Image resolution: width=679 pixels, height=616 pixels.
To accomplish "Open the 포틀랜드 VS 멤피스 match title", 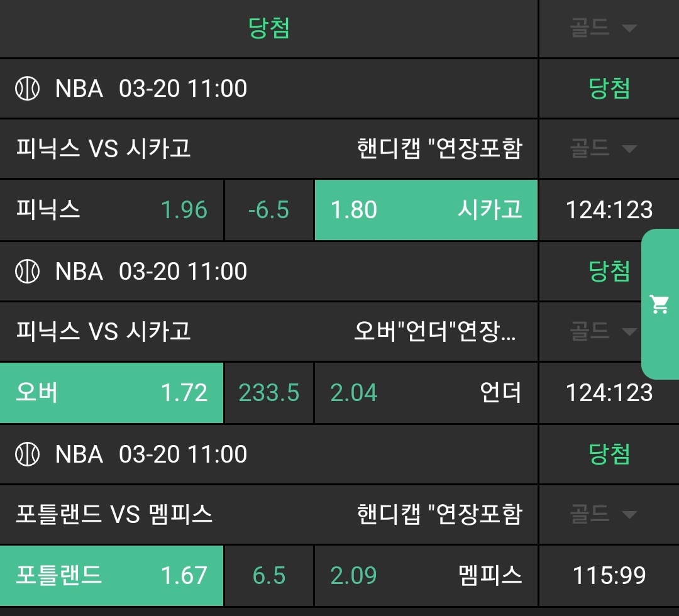I will click(114, 515).
